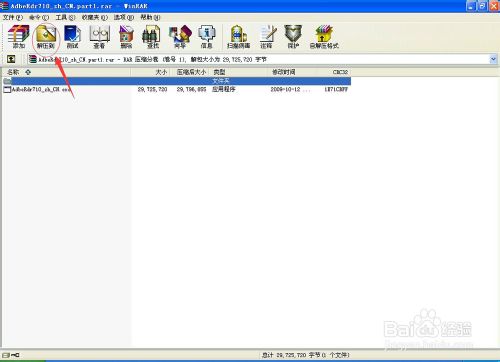Show archive 信息 (Info) icon
Viewport: 500px width, 362px height.
tap(207, 37)
